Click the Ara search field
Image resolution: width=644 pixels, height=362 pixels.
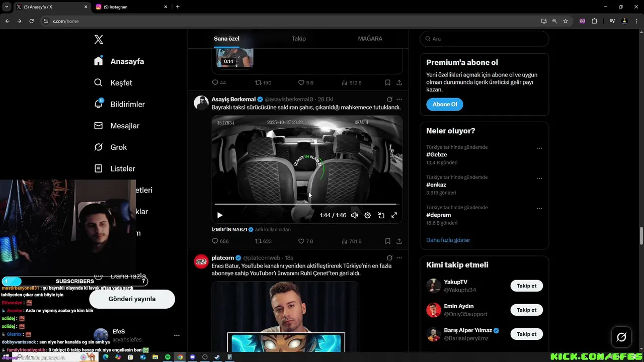[x=484, y=39]
